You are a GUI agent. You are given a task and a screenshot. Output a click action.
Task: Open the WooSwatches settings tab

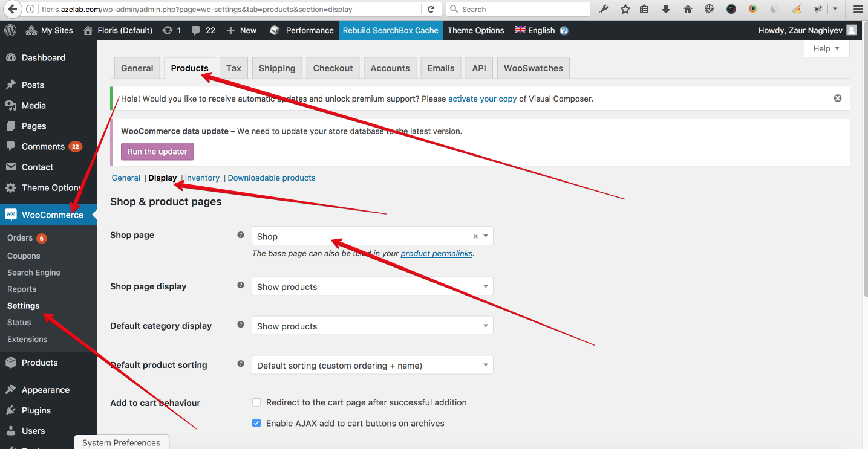click(534, 68)
